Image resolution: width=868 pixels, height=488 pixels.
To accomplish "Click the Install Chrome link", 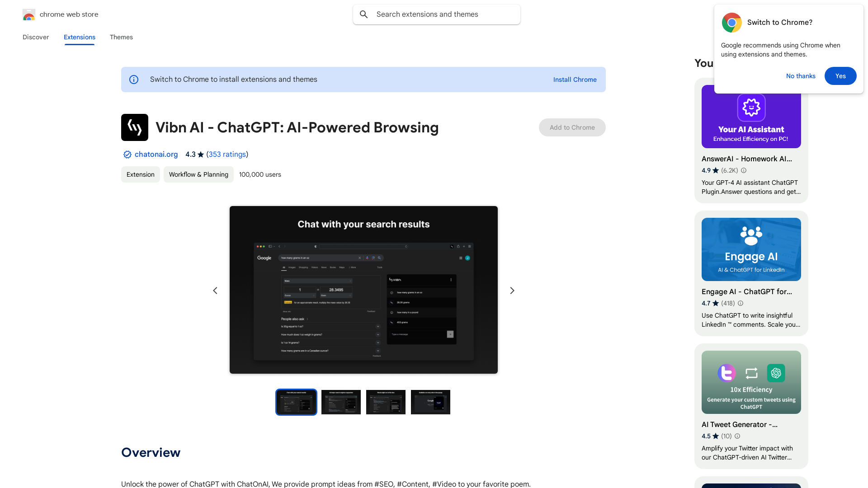I will tap(575, 80).
